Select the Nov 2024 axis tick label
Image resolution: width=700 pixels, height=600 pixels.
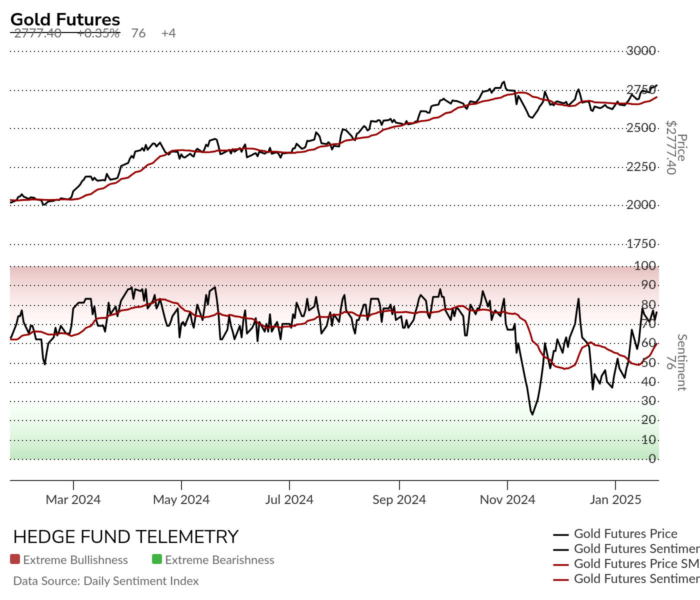point(507,499)
